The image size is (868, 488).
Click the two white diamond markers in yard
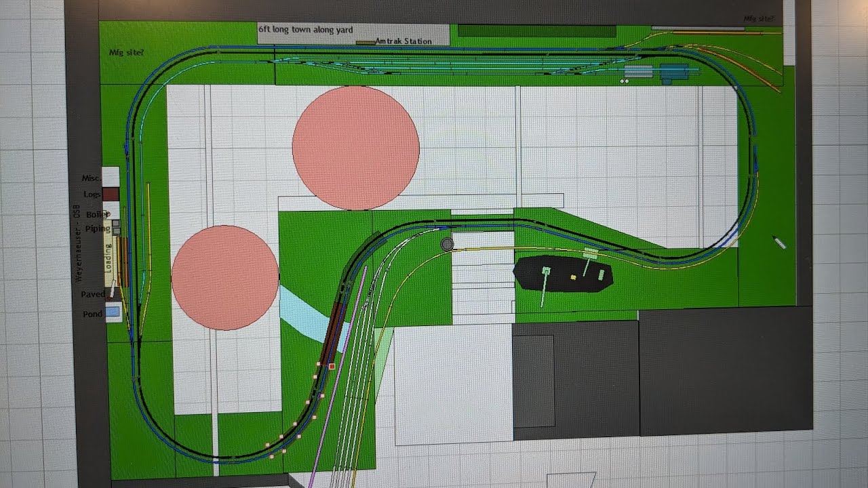tap(625, 81)
